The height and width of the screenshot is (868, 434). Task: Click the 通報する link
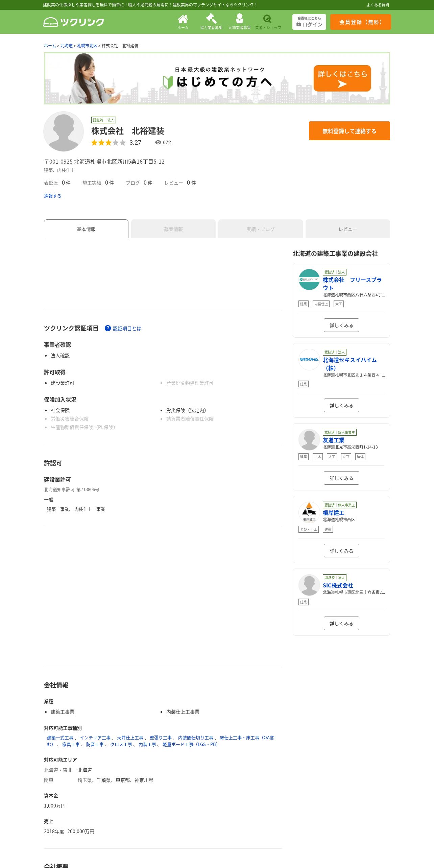coord(53,196)
